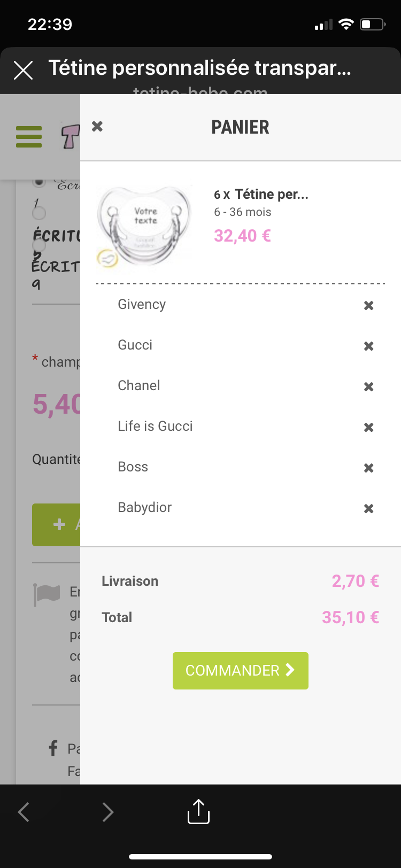The width and height of the screenshot is (401, 868).
Task: Click the Facebook icon
Action: pyautogui.click(x=53, y=748)
